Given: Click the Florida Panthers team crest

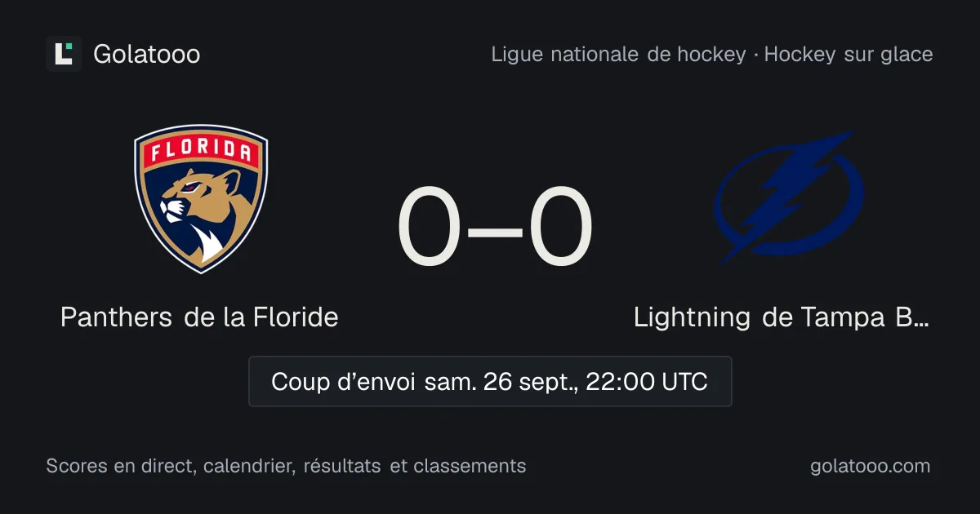Looking at the screenshot, I should point(201,199).
